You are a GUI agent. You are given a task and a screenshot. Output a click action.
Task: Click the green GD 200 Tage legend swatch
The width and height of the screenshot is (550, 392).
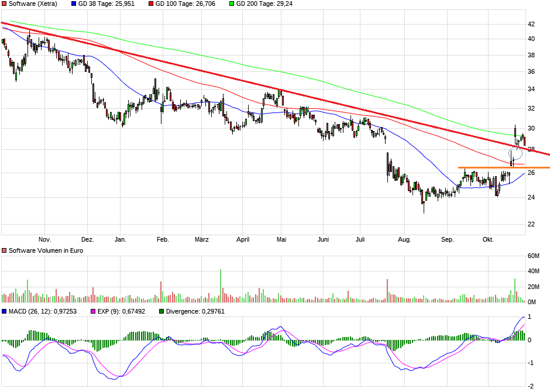tap(232, 4)
